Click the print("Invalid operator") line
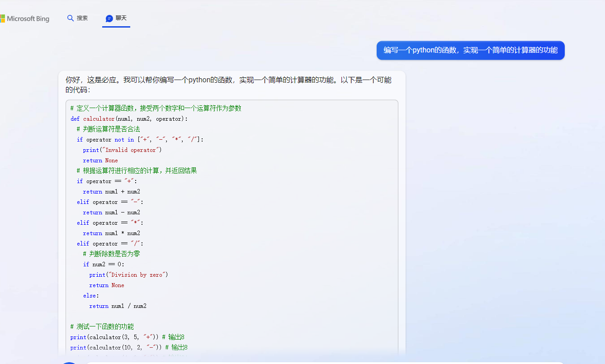 pos(122,150)
